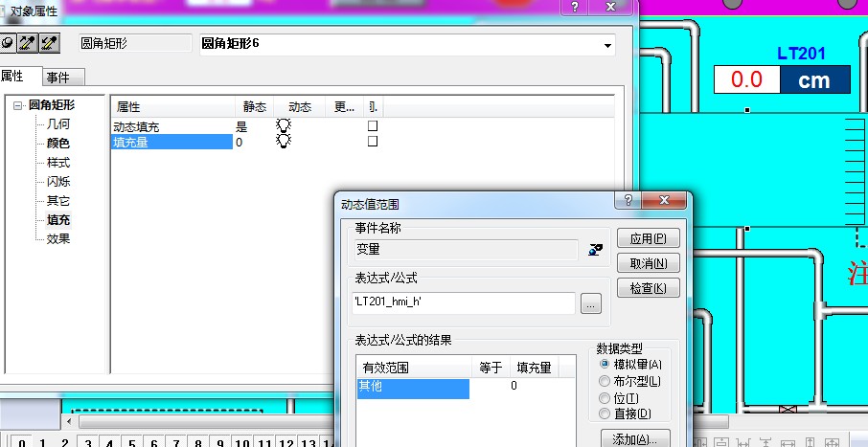Click the 变量 event name field

[x=467, y=250]
